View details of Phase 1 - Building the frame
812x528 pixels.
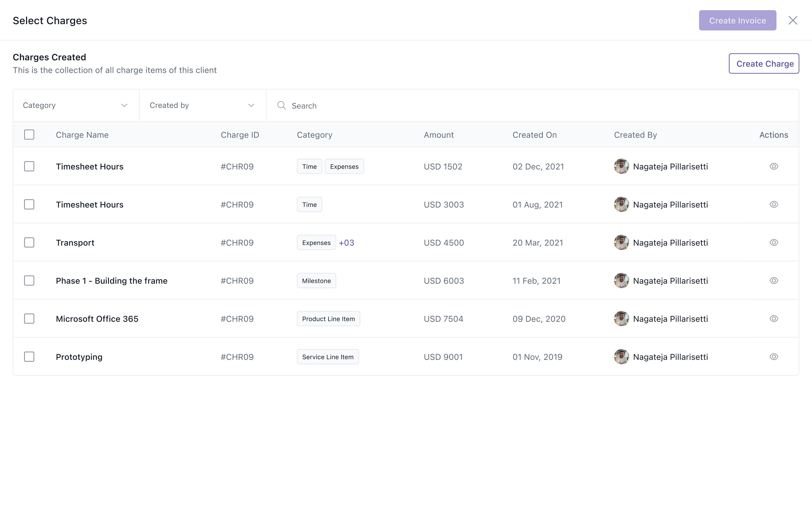click(774, 280)
